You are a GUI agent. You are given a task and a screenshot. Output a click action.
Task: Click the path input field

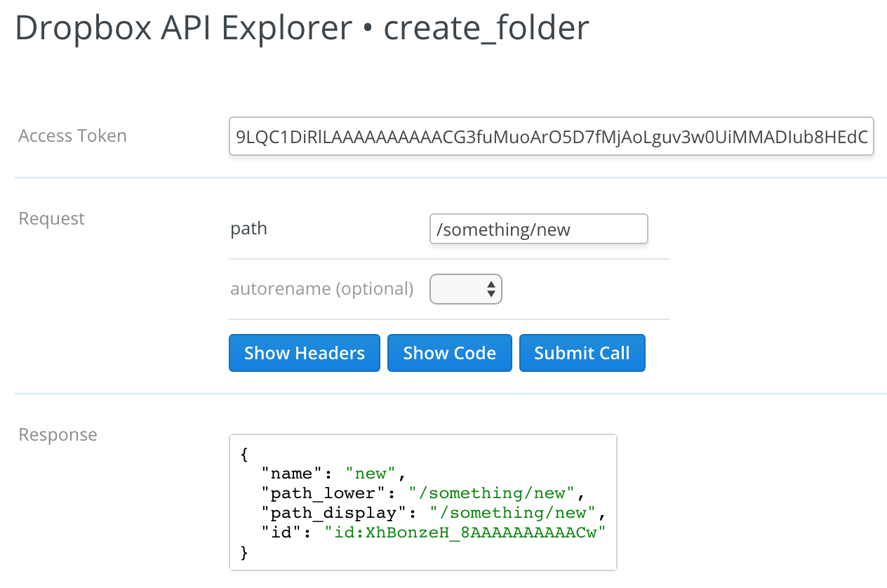point(538,229)
